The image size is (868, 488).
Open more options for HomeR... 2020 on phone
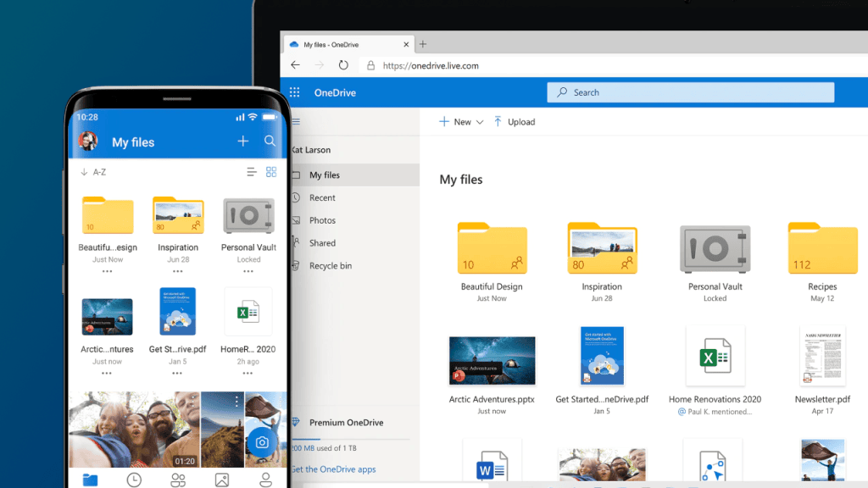(248, 373)
